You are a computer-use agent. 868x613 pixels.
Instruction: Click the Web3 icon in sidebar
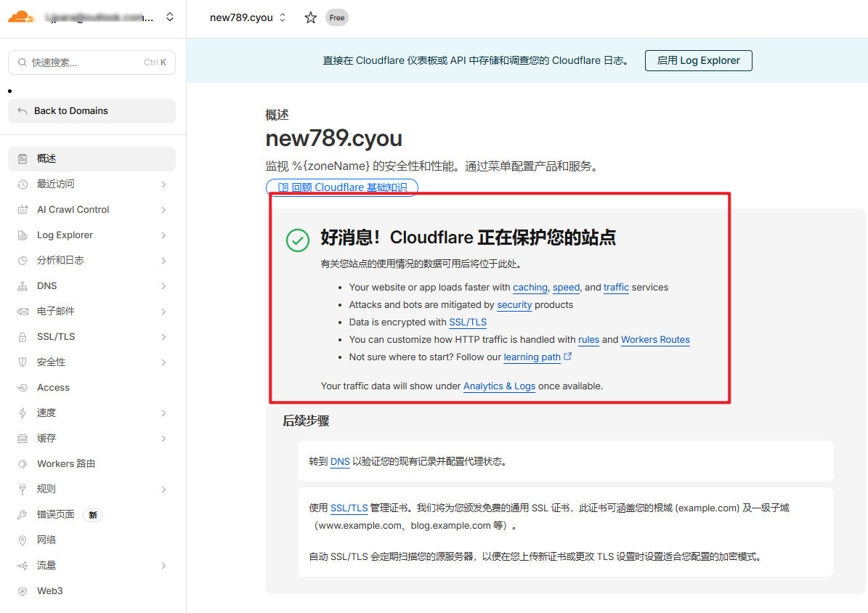pyautogui.click(x=23, y=591)
